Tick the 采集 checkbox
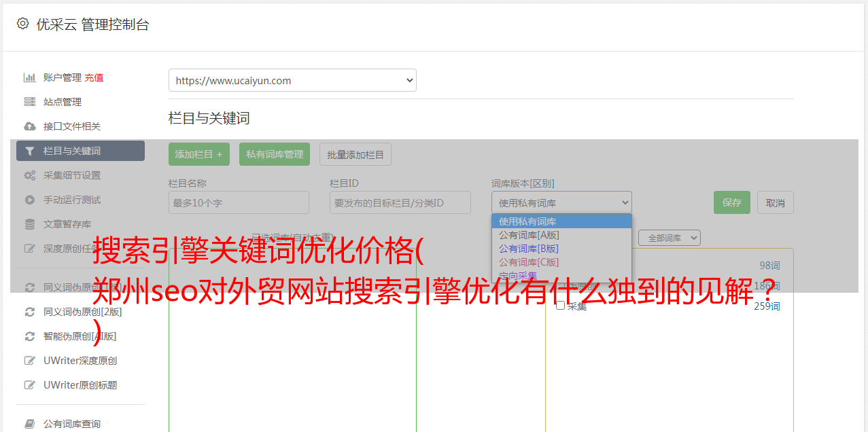 [x=561, y=306]
